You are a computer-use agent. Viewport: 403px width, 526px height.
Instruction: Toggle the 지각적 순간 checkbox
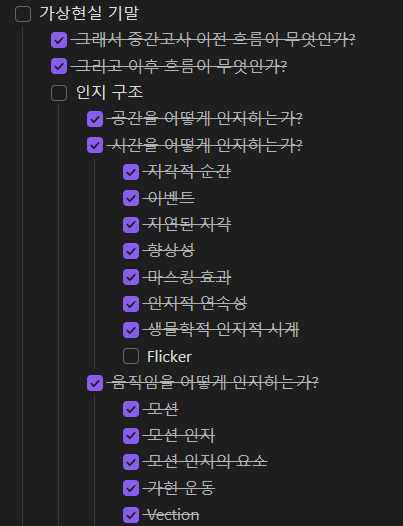pos(131,172)
